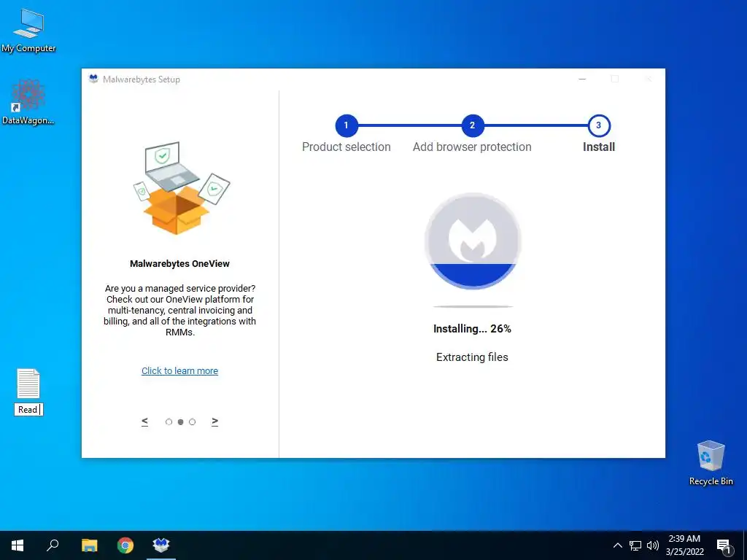Viewport: 747px width, 560px height.
Task: Select the text document icon on desktop
Action: [28, 384]
